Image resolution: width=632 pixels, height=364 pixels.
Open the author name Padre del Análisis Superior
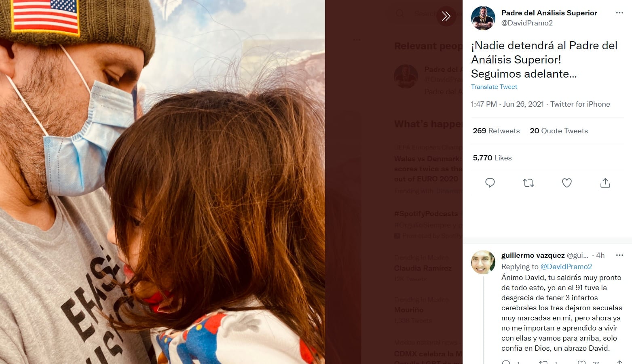click(549, 13)
